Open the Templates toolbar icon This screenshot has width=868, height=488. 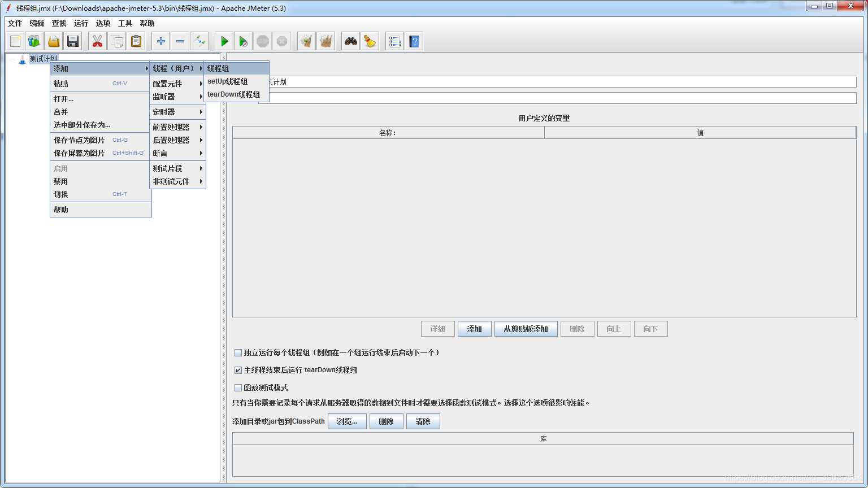(x=34, y=41)
